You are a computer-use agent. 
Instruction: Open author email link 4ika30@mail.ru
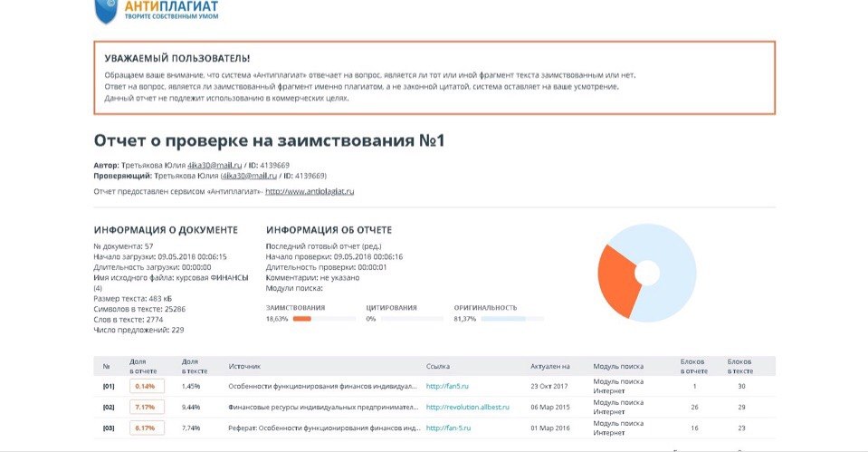[215, 165]
